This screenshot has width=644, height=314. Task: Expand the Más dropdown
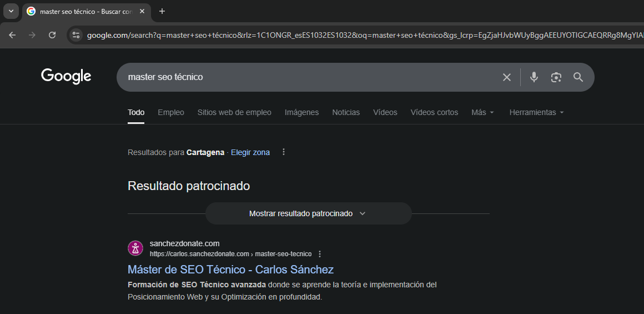(x=482, y=112)
